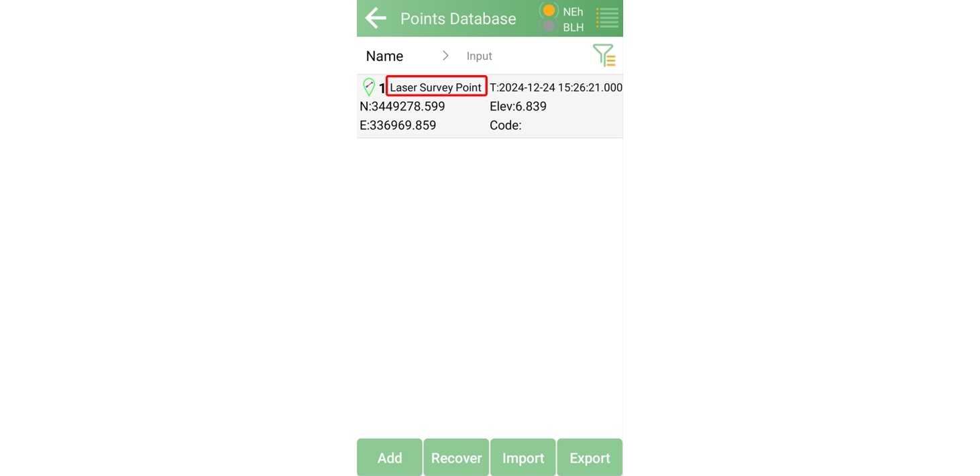The height and width of the screenshot is (476, 980).
Task: Click the NEh label text
Action: (573, 11)
